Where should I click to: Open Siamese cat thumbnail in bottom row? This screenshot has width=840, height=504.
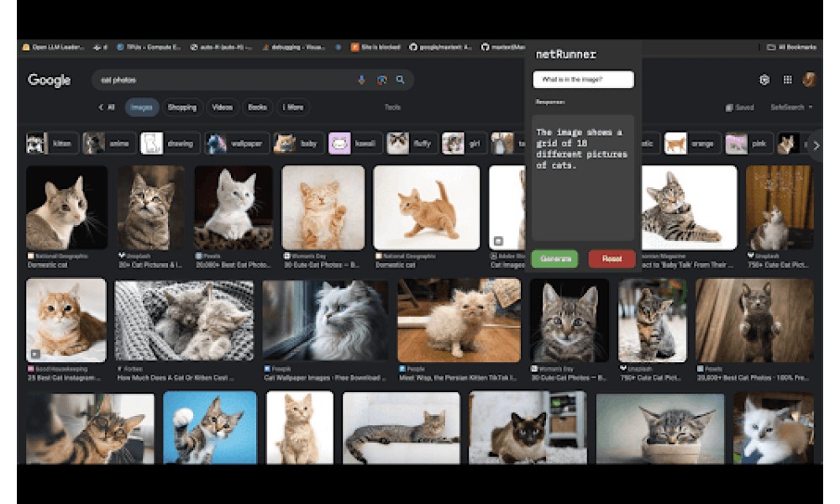point(528,428)
